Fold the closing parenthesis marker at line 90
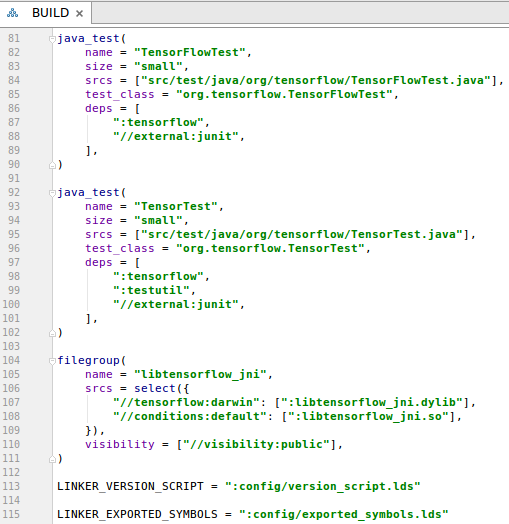 tap(52, 165)
